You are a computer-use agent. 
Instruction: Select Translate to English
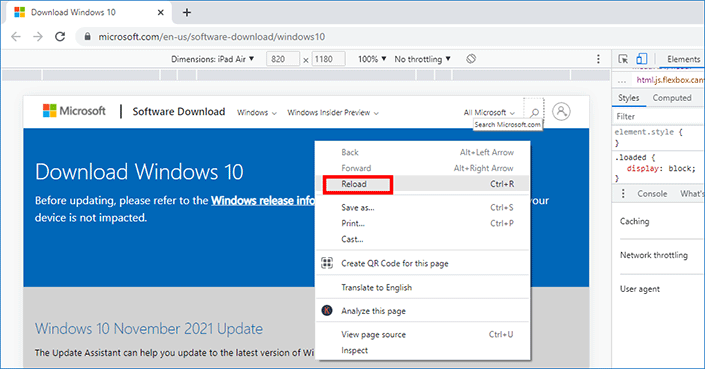423,287
